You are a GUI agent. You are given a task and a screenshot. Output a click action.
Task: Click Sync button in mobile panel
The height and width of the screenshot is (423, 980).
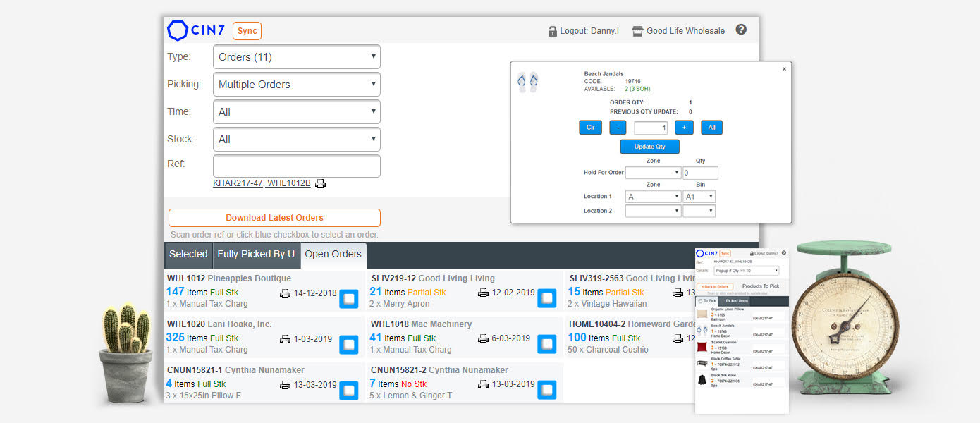pos(725,253)
